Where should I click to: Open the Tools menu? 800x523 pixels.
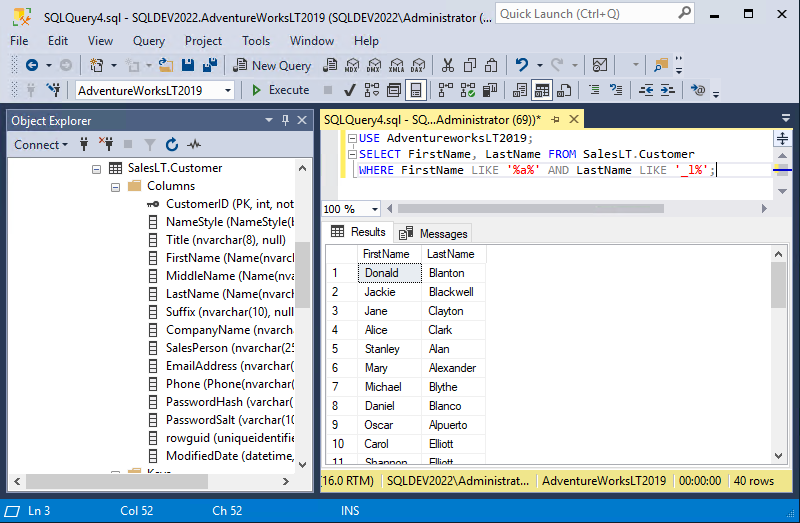(x=256, y=41)
